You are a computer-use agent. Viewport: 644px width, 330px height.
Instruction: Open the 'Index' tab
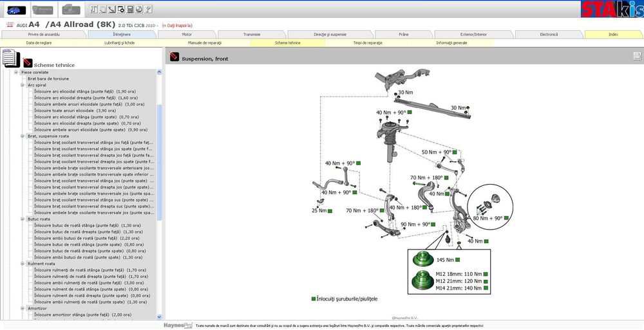[613, 35]
